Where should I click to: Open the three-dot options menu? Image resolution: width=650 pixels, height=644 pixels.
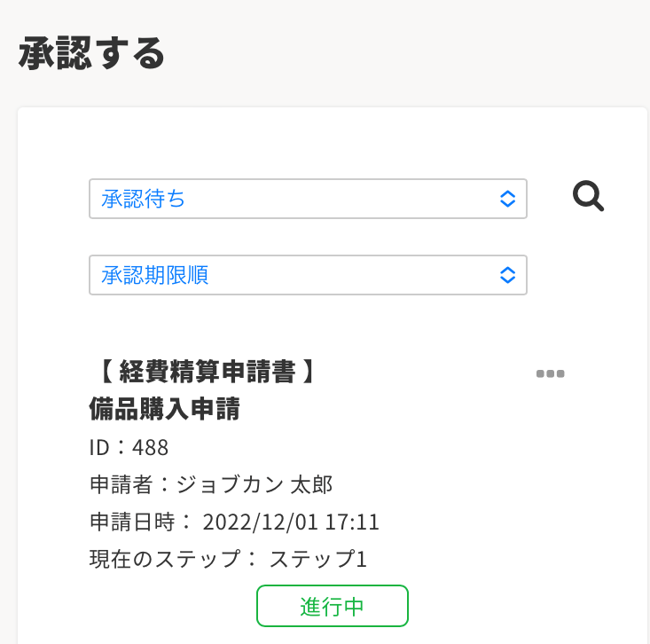coord(550,373)
